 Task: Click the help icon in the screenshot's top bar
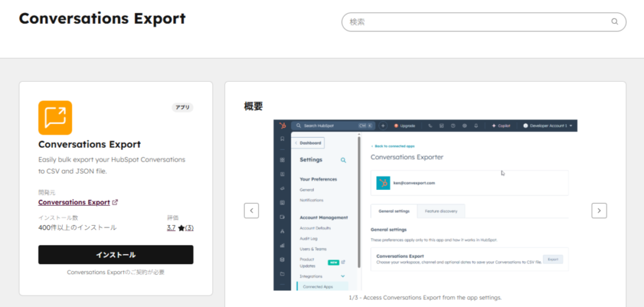click(453, 126)
